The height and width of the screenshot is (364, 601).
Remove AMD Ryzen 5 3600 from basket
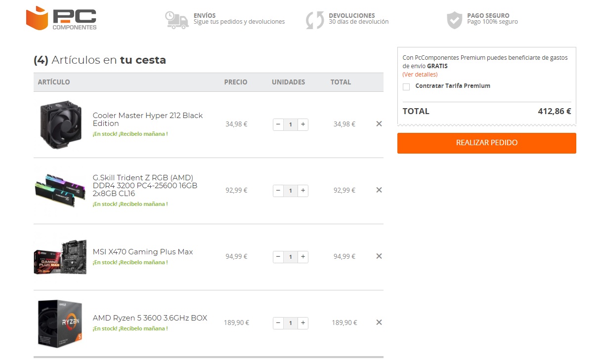click(379, 322)
